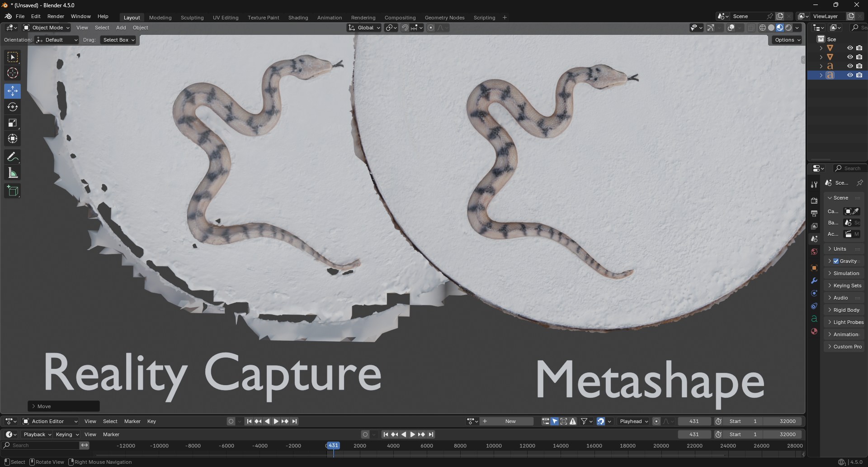
Task: Open the Object Constraints properties tab
Action: (814, 306)
